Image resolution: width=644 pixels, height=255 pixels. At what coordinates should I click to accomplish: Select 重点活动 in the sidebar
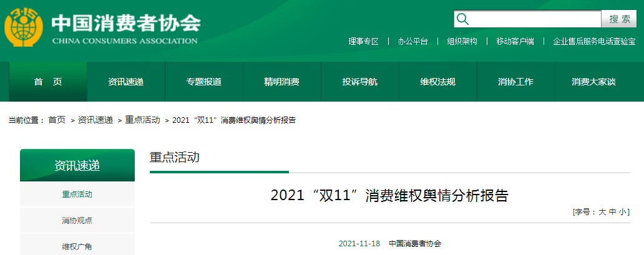pyautogui.click(x=77, y=195)
